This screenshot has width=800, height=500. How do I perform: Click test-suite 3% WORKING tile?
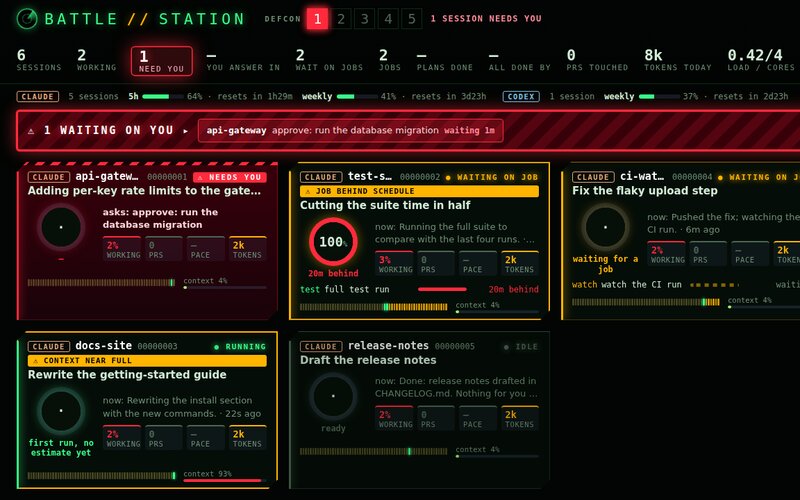394,263
